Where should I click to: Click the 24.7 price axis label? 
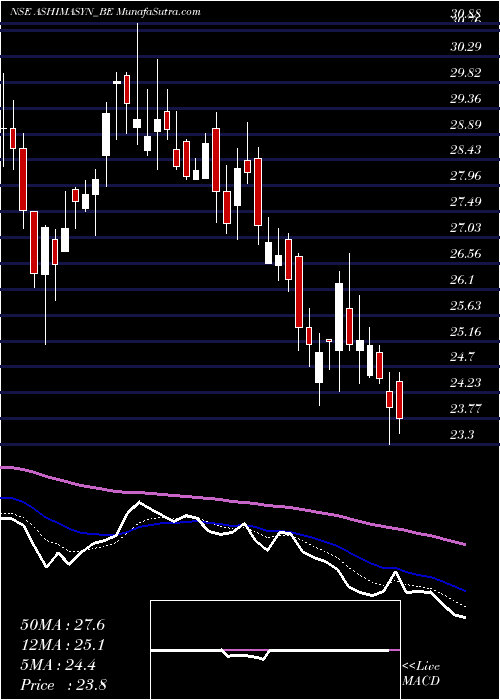tap(463, 357)
